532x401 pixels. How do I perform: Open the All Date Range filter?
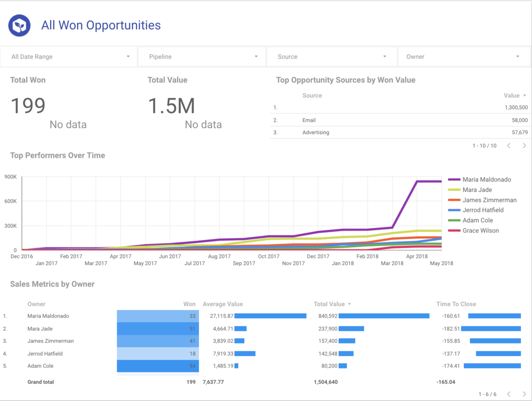[x=69, y=56]
